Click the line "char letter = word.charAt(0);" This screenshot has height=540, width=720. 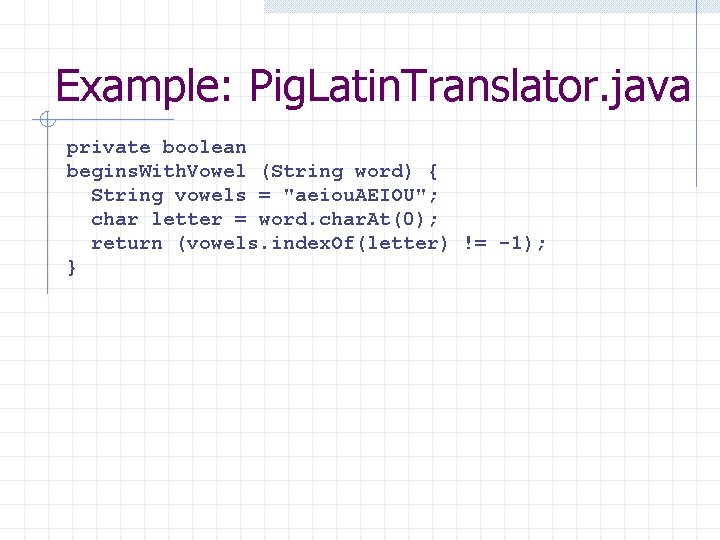264,219
